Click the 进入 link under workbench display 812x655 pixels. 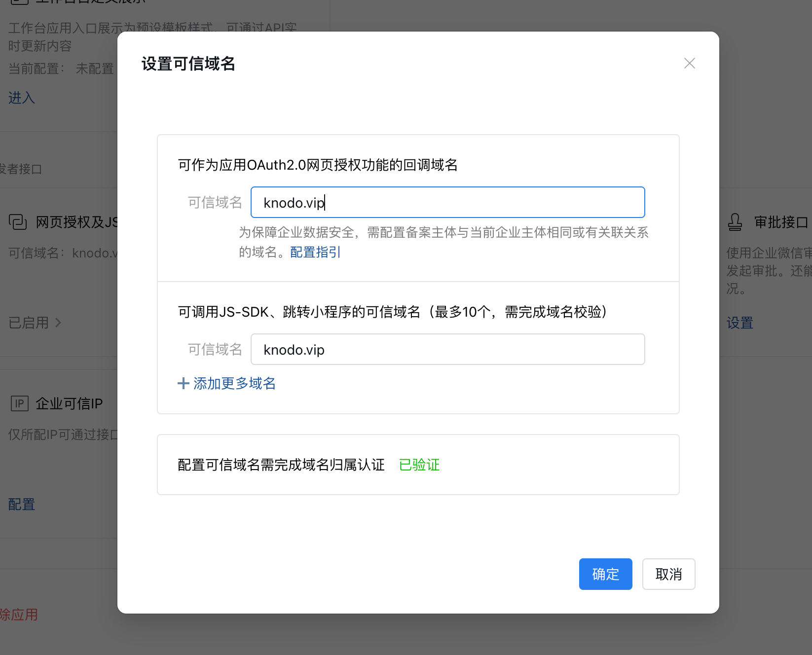[21, 98]
